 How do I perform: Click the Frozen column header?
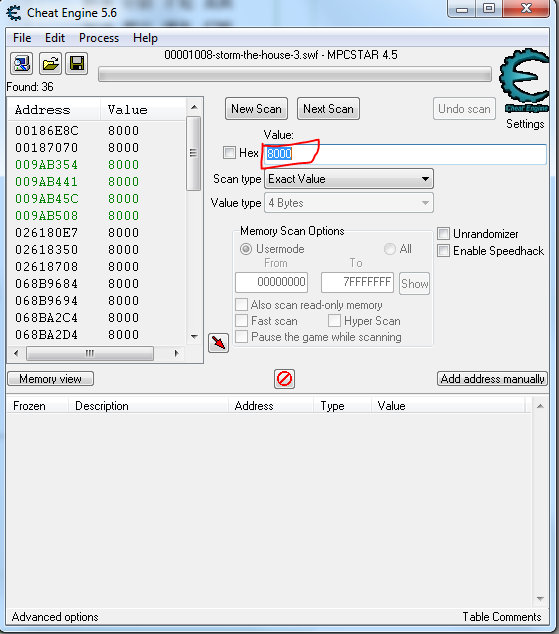(37, 406)
